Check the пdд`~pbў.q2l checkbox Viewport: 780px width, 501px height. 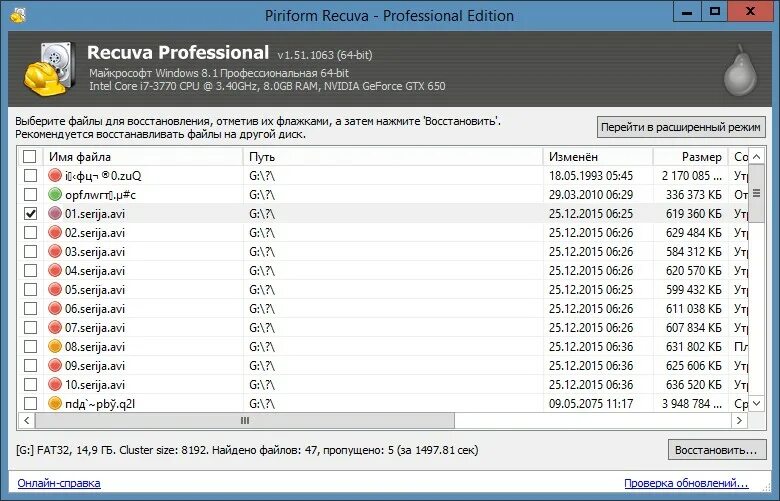pos(30,403)
